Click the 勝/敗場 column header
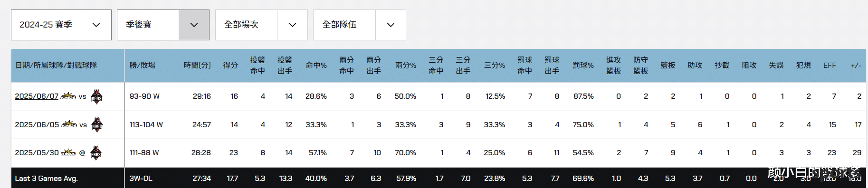 [143, 66]
